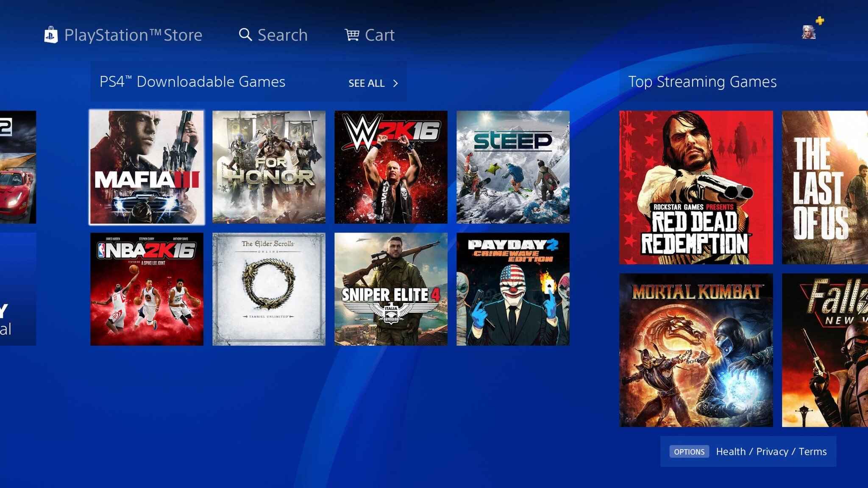Screen dimensions: 868x488
Task: Expand the Top Streaming Games section
Action: [x=703, y=81]
